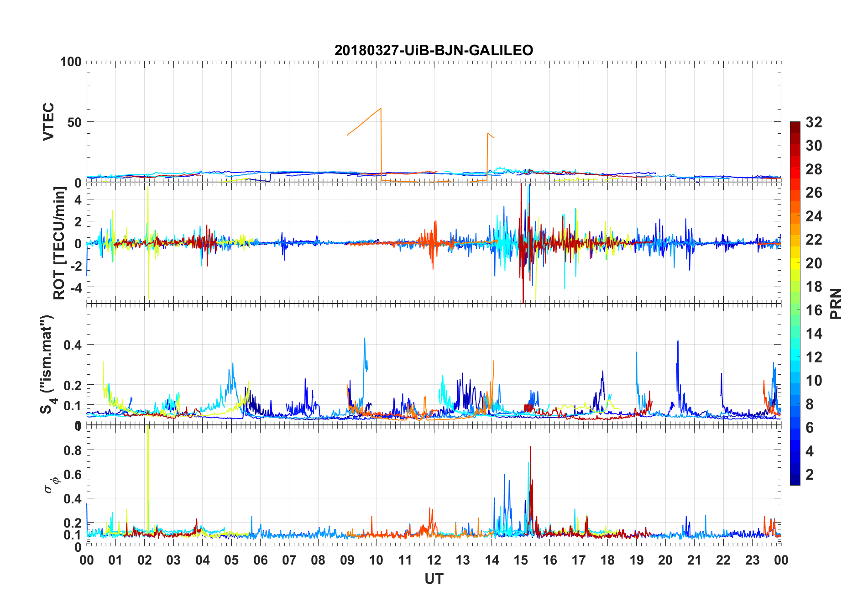The width and height of the screenshot is (868, 607).
Task: Click colorbar tick label 22
Action: coord(814,240)
